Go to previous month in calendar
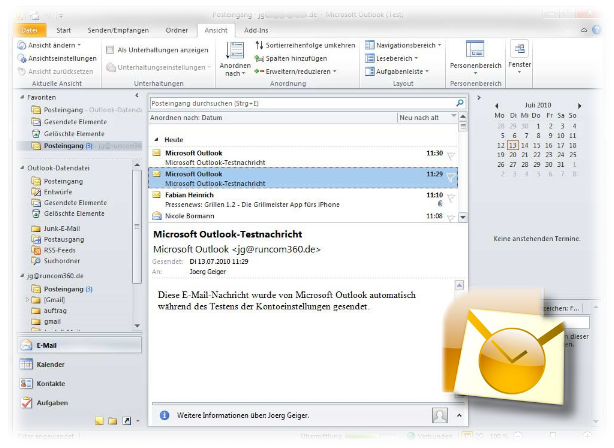Viewport: 614px width, 448px height. pyautogui.click(x=497, y=106)
